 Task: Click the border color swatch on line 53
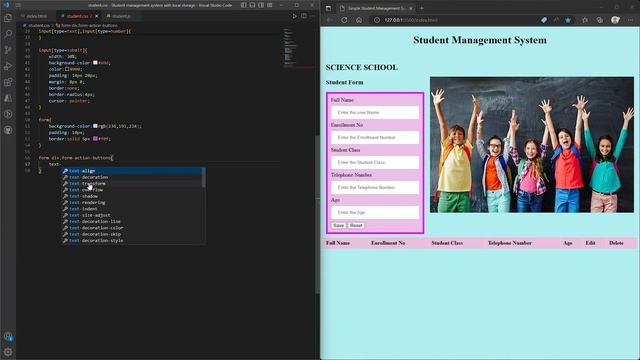coord(95,139)
